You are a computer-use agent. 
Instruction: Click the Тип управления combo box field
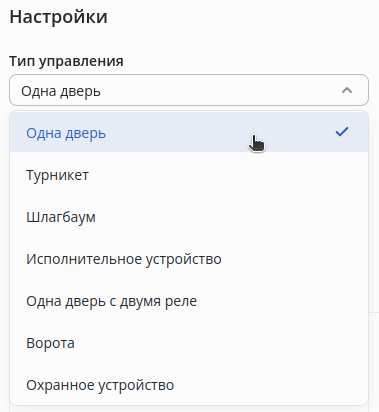click(189, 90)
